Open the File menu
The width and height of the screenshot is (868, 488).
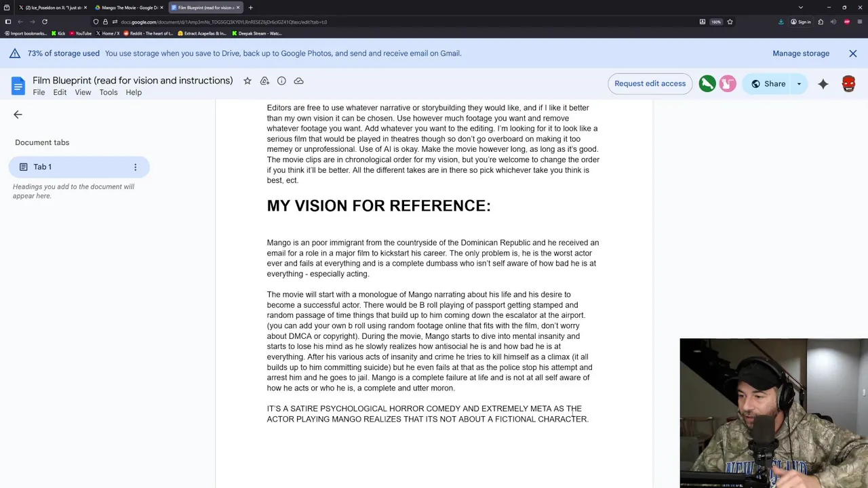pyautogui.click(x=39, y=93)
